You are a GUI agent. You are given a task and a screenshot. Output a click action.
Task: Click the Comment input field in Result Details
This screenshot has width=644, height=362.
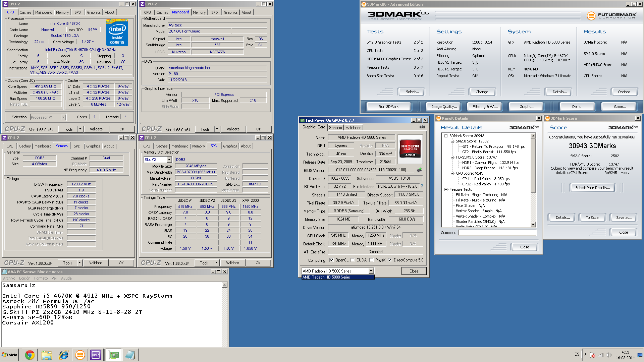pos(497,233)
